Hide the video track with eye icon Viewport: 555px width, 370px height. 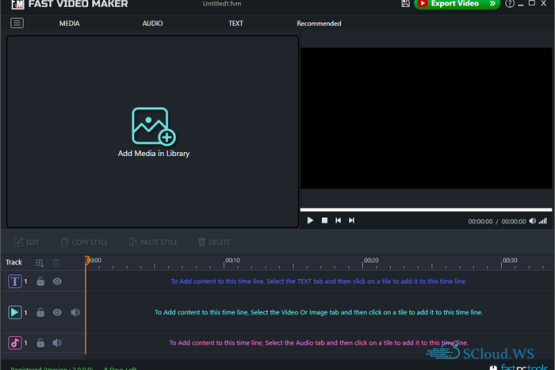(57, 312)
